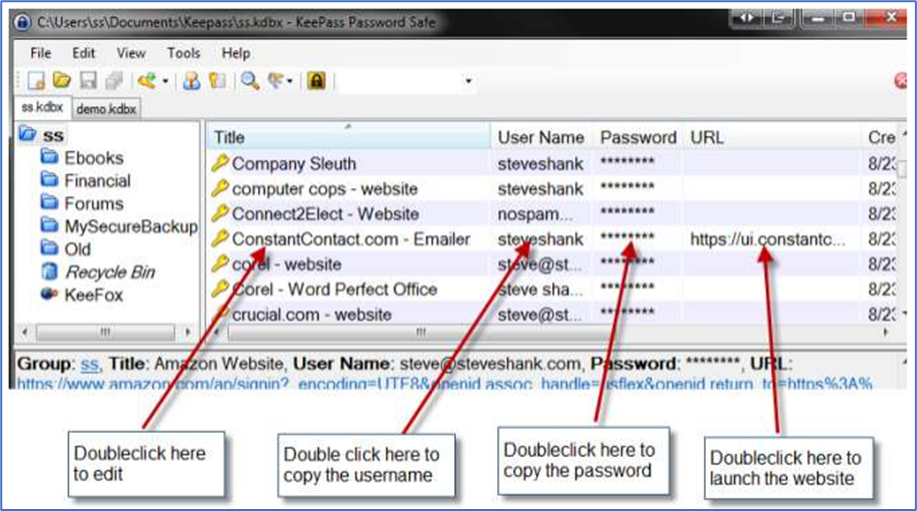Open the Add Entry dropdown arrow
917x511 pixels.
click(166, 81)
